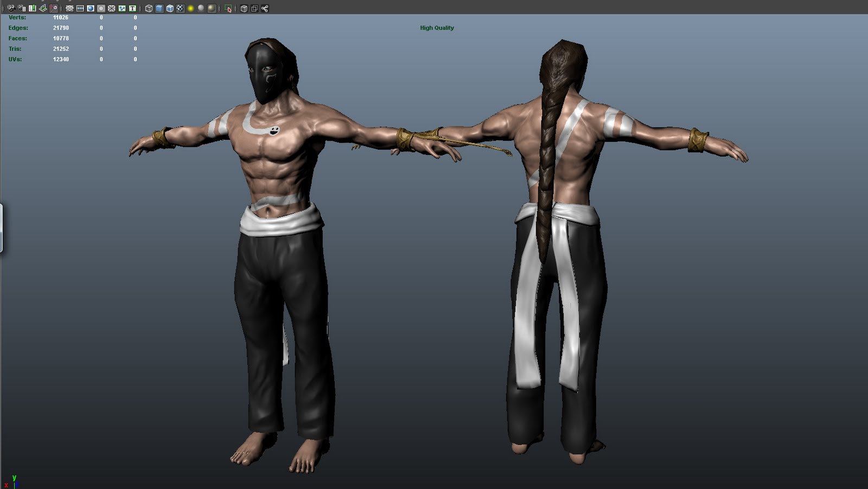The image size is (868, 489).
Task: Click the face count value 10778
Action: 61,38
